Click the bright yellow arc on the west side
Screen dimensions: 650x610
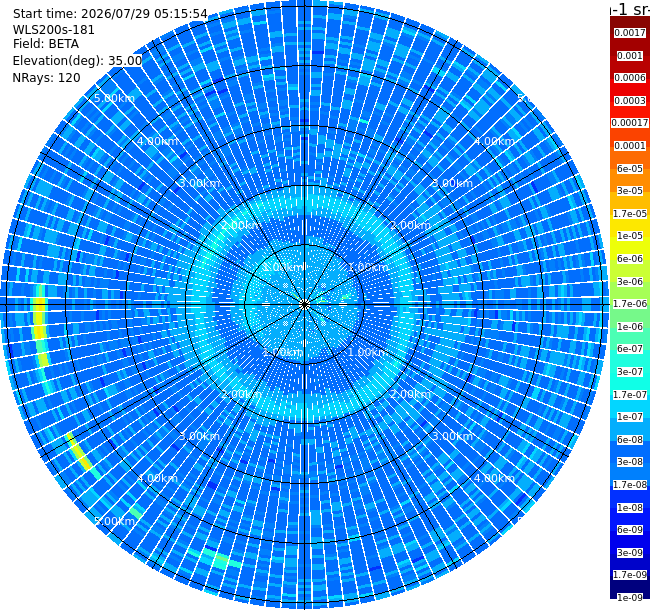40,325
